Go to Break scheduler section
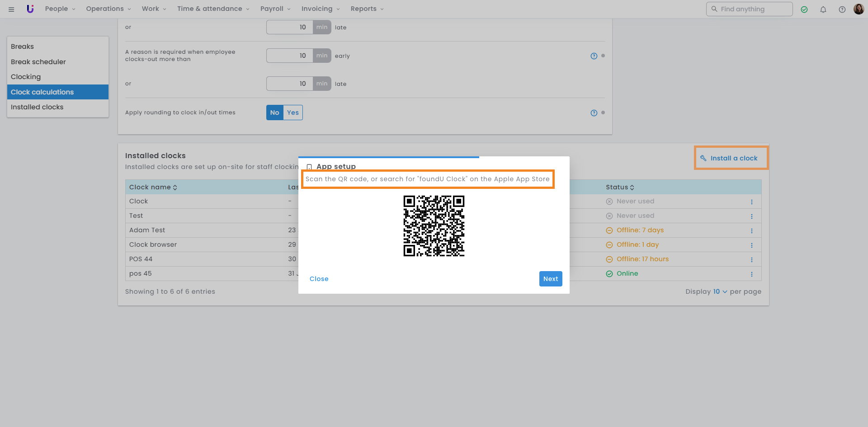The image size is (868, 427). (58, 62)
